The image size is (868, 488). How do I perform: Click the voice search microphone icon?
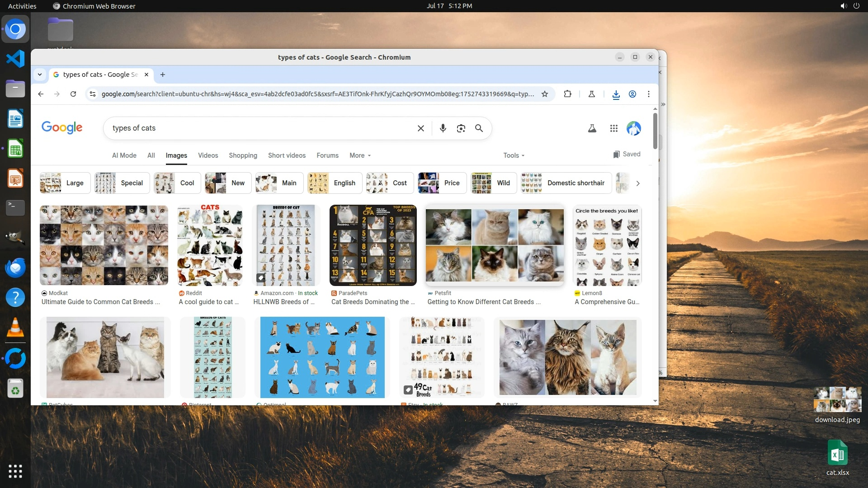(443, 128)
